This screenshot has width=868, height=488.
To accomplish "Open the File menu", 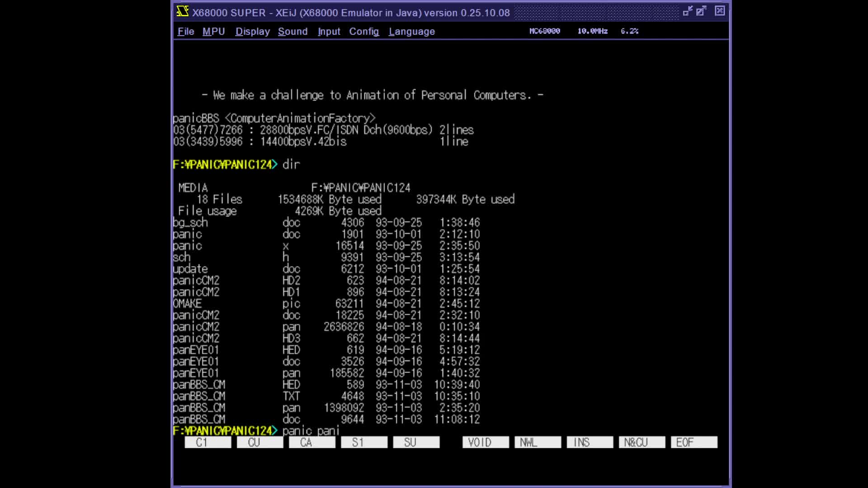I will tap(185, 32).
